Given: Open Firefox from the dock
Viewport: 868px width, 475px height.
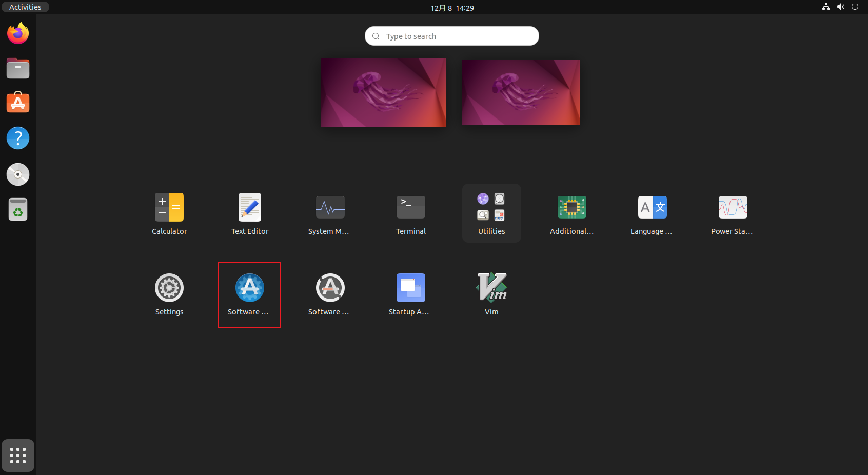Looking at the screenshot, I should [18, 33].
